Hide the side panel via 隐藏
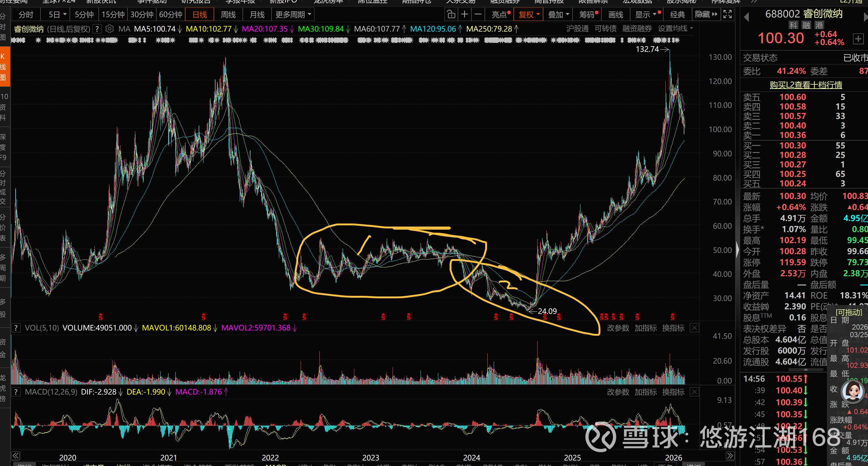868x466 pixels. [x=706, y=14]
